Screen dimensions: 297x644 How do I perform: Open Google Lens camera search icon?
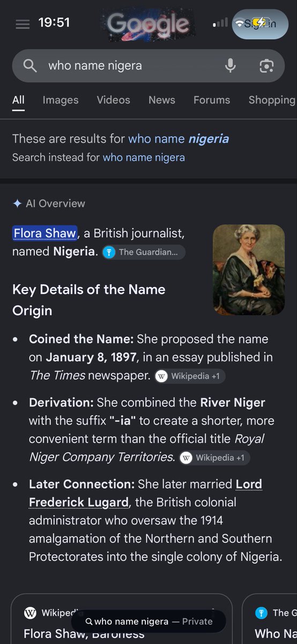pyautogui.click(x=266, y=66)
